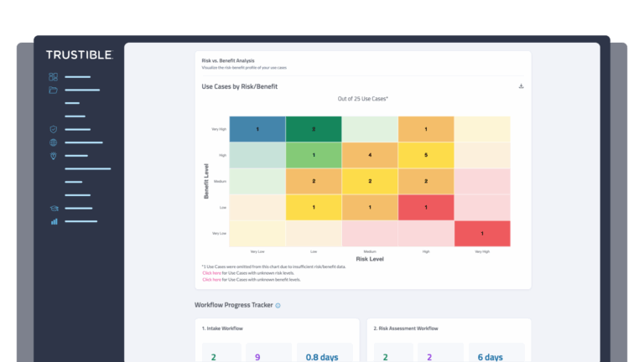644x362 pixels.
Task: Open the globe icon in sidebar
Action: (x=53, y=142)
